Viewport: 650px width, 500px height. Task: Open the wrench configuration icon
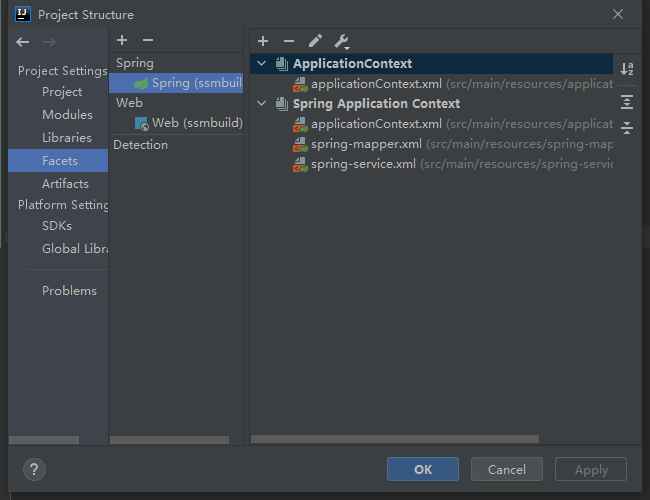341,41
